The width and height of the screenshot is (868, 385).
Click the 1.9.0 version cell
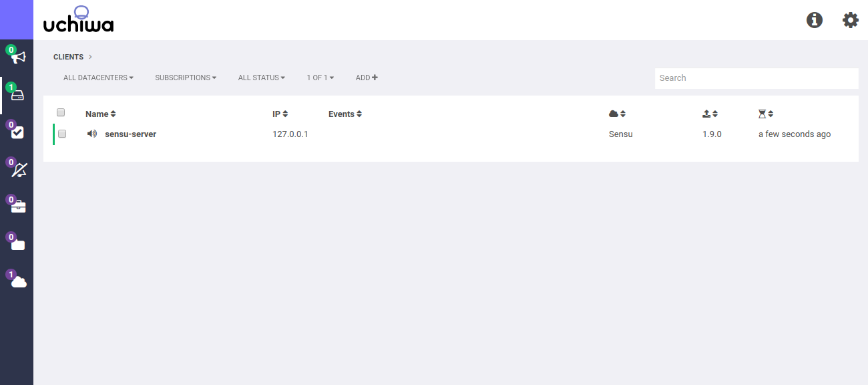(x=712, y=134)
